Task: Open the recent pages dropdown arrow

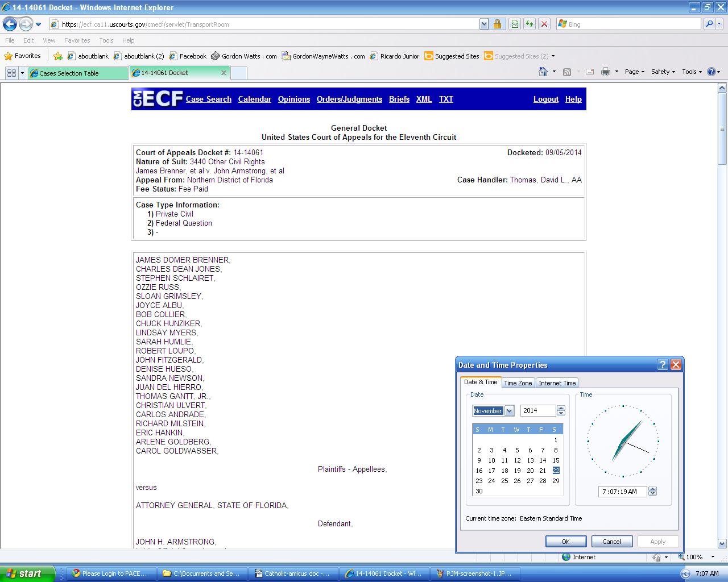Action: pyautogui.click(x=38, y=24)
